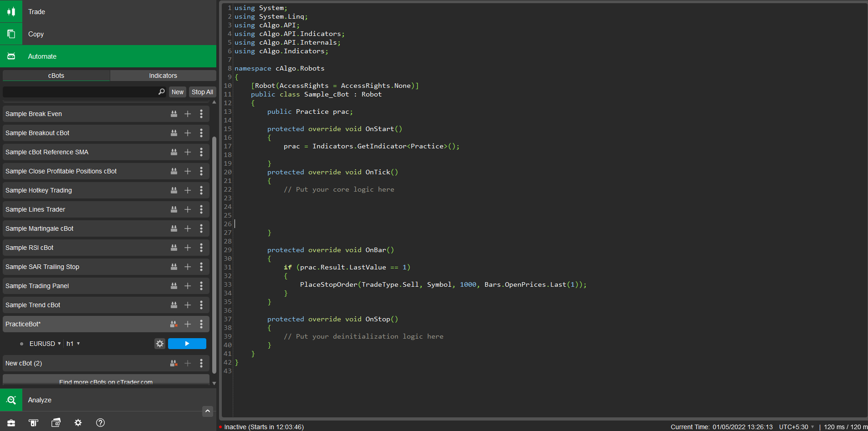Open more options for Sample Martingale cBot
Image resolution: width=868 pixels, height=431 pixels.
coord(201,228)
